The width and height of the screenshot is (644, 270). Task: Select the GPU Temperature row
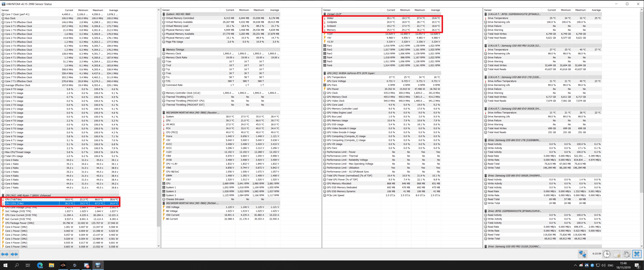382,77
